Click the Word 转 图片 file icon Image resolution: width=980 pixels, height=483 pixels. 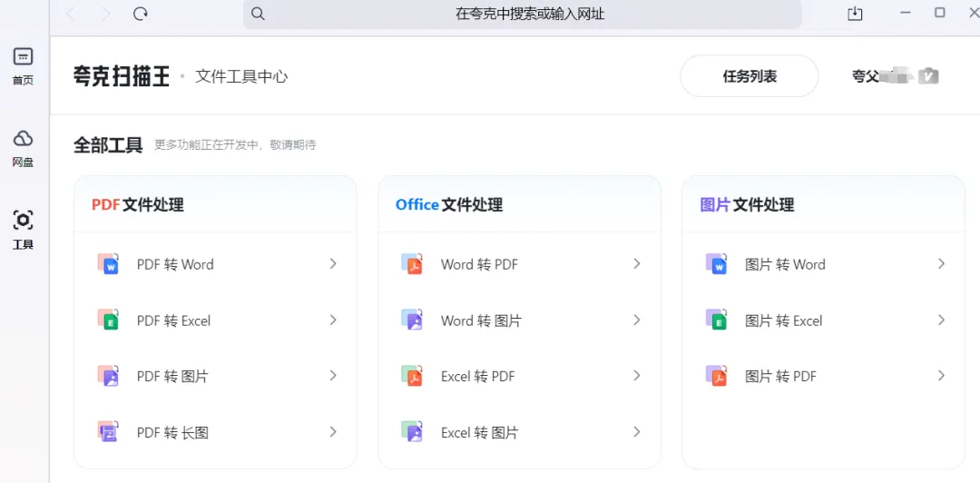tap(412, 320)
